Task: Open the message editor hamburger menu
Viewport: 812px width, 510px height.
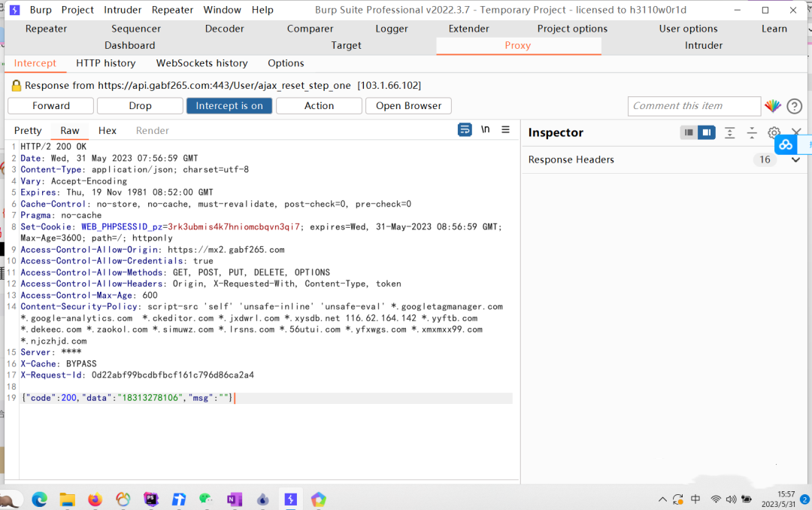Action: (x=505, y=129)
